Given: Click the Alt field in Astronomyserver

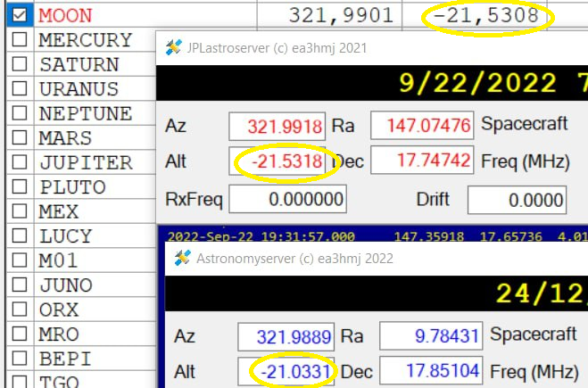Looking at the screenshot, I should coord(286,372).
